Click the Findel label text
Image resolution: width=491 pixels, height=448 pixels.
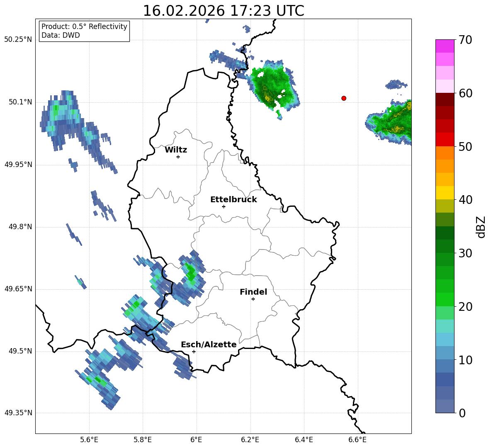253,292
